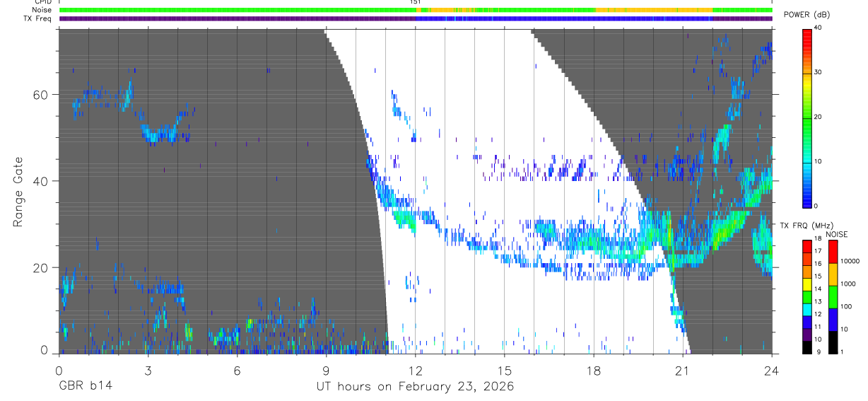Click the 'POWER (dB)' legend title

point(807,15)
